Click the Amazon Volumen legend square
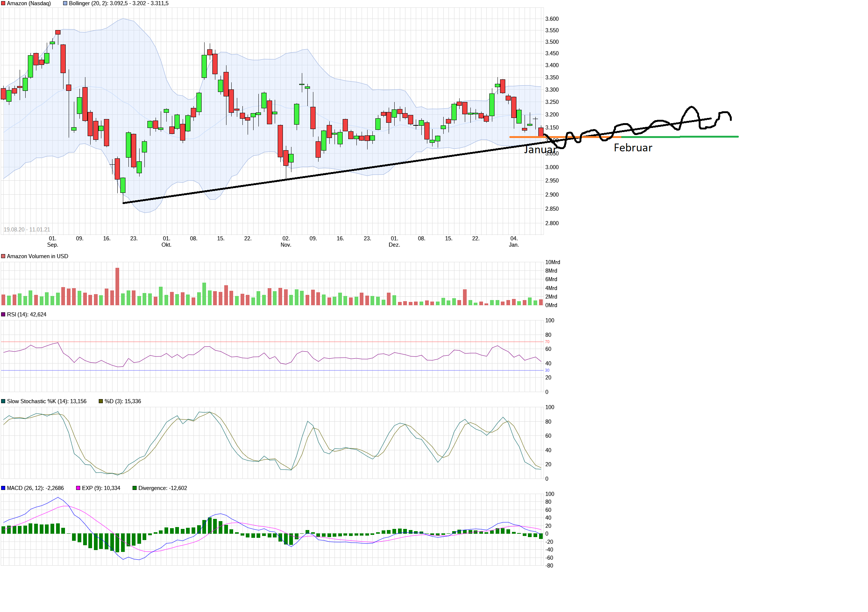 point(3,256)
